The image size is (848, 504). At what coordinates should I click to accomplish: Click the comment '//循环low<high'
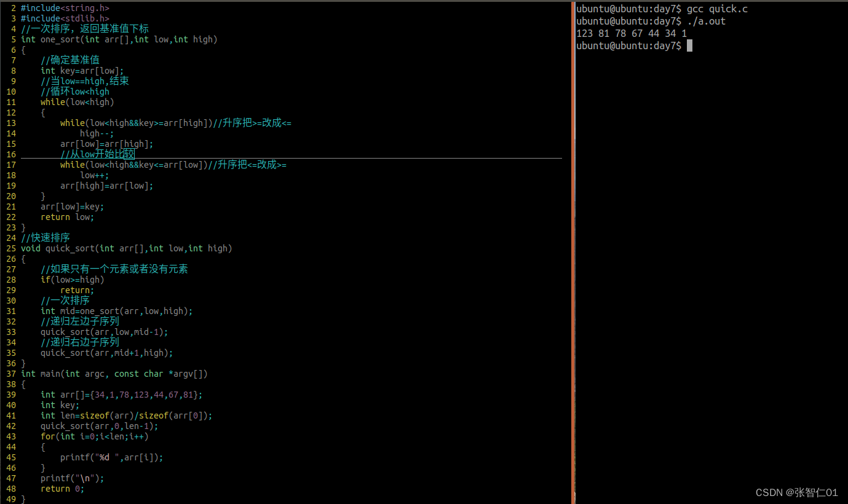(75, 92)
